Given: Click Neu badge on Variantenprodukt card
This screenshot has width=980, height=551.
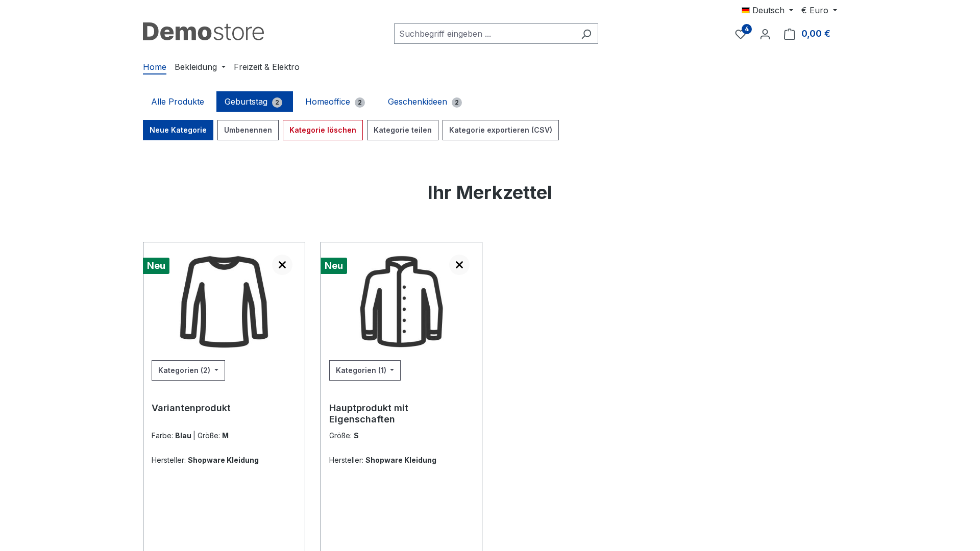Looking at the screenshot, I should (156, 266).
